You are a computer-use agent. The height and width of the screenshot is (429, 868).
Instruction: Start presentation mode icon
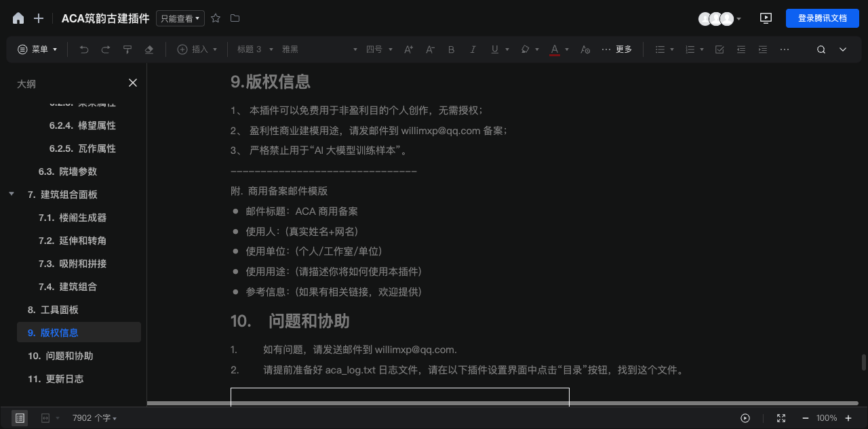766,18
